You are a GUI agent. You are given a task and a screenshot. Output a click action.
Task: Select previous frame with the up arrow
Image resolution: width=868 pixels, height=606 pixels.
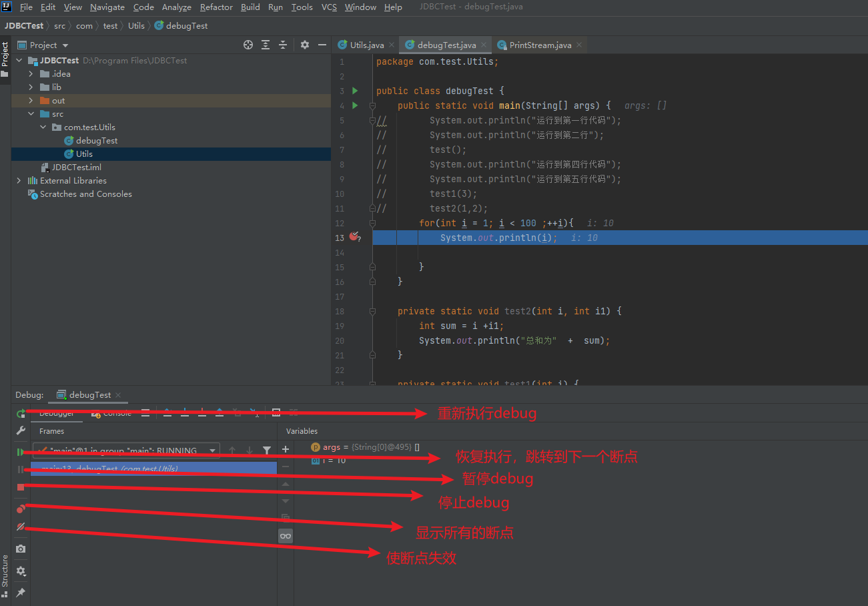click(232, 450)
